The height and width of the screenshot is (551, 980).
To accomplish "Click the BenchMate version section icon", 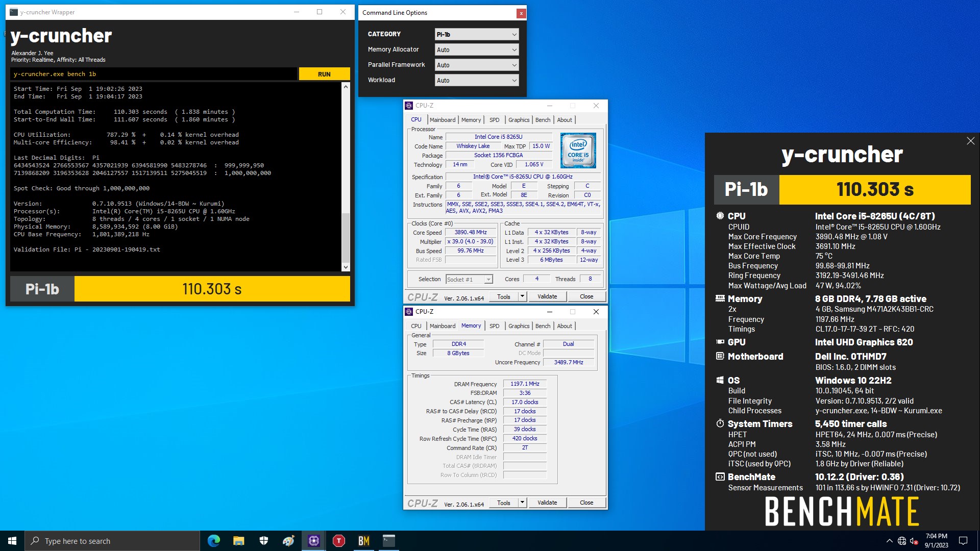I will click(720, 477).
